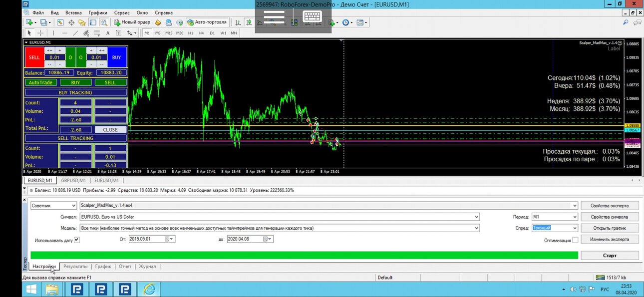The width and height of the screenshot is (644, 297).
Task: Open the 'Советник' type dropdown
Action: (73, 205)
